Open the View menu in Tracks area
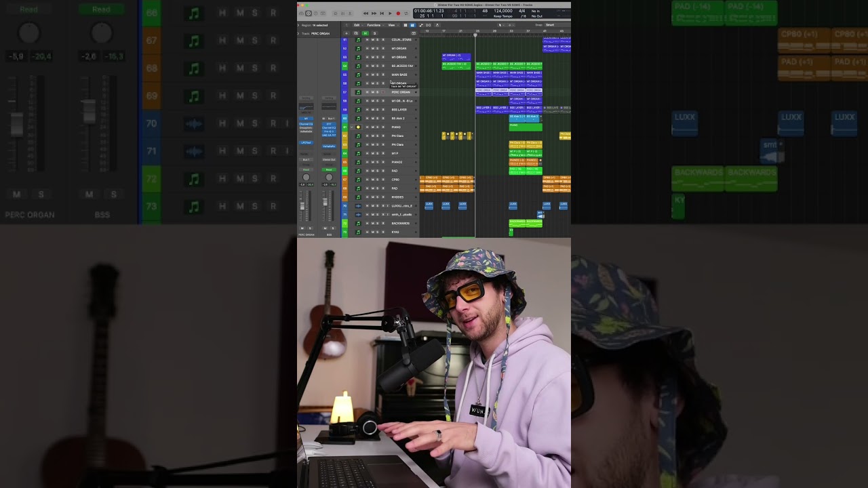The image size is (868, 488). pos(393,25)
